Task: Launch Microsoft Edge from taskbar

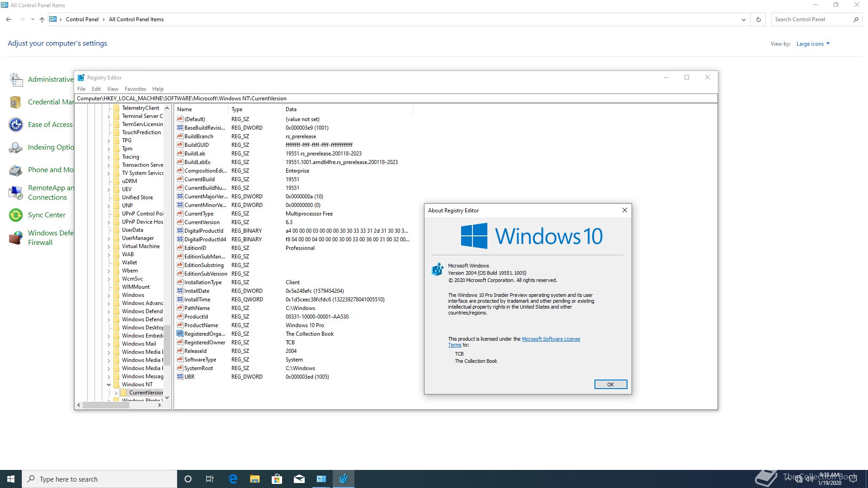Action: coord(233,479)
